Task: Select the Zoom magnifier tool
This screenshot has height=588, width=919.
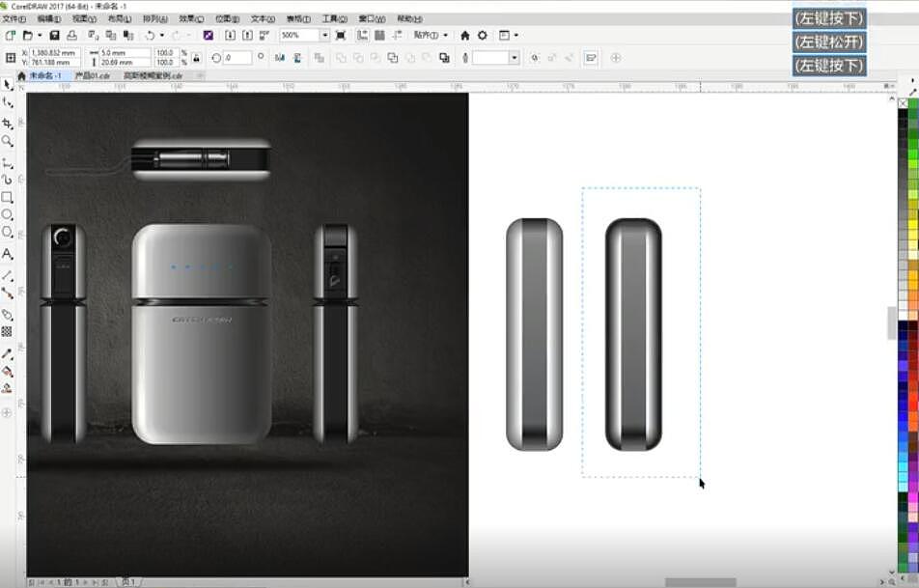Action: 8,141
